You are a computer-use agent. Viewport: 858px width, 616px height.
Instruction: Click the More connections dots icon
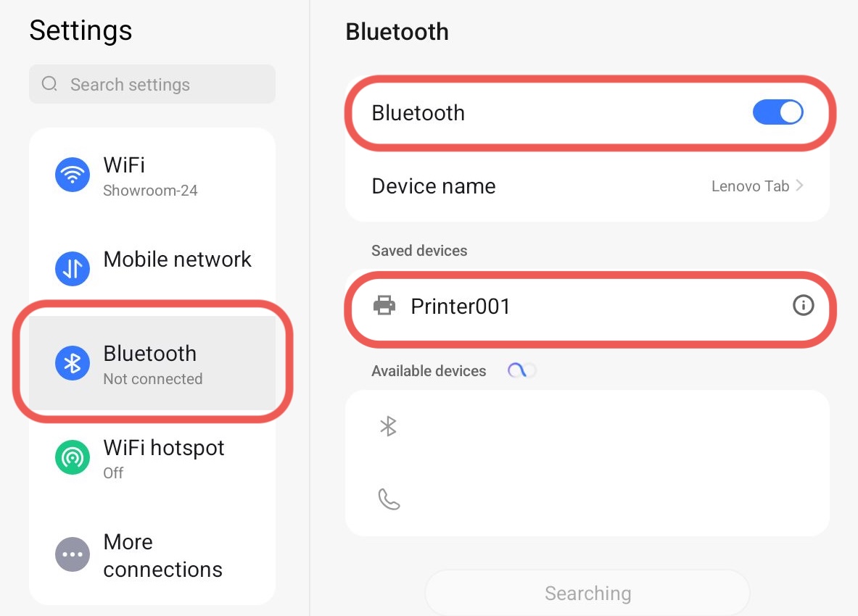(x=73, y=555)
